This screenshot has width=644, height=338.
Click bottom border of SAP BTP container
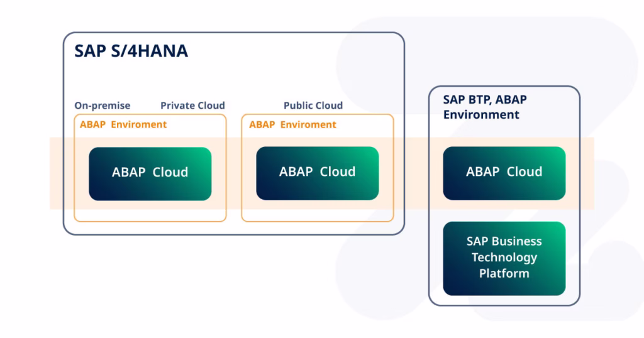click(504, 305)
